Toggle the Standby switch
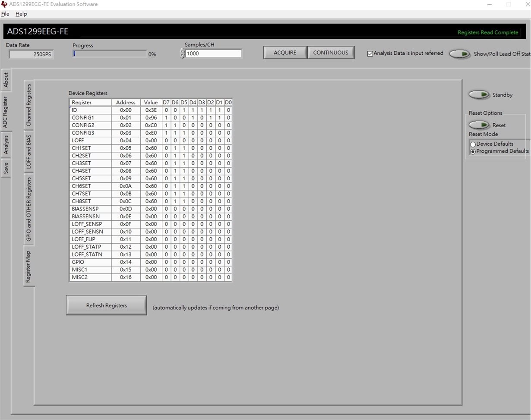 pos(479,94)
